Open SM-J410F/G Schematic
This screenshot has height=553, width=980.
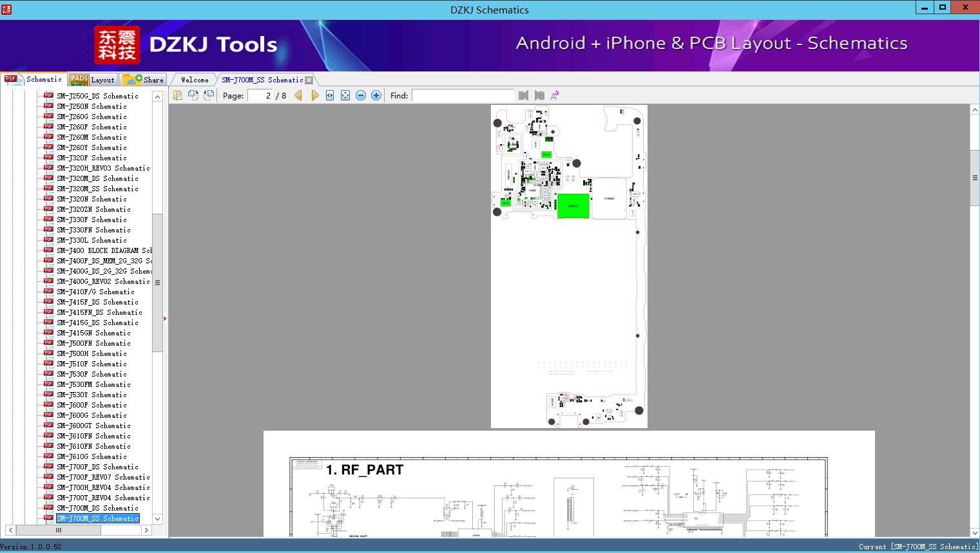pos(95,292)
